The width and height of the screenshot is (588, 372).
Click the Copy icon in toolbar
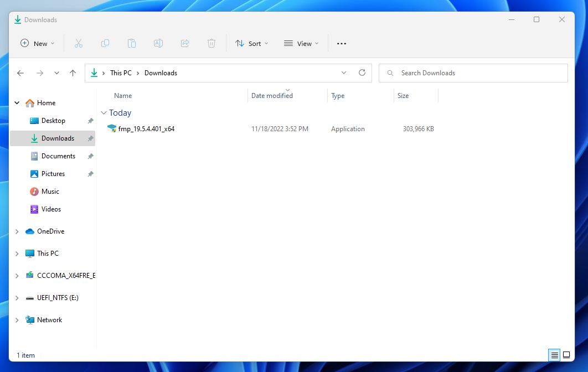tap(105, 44)
